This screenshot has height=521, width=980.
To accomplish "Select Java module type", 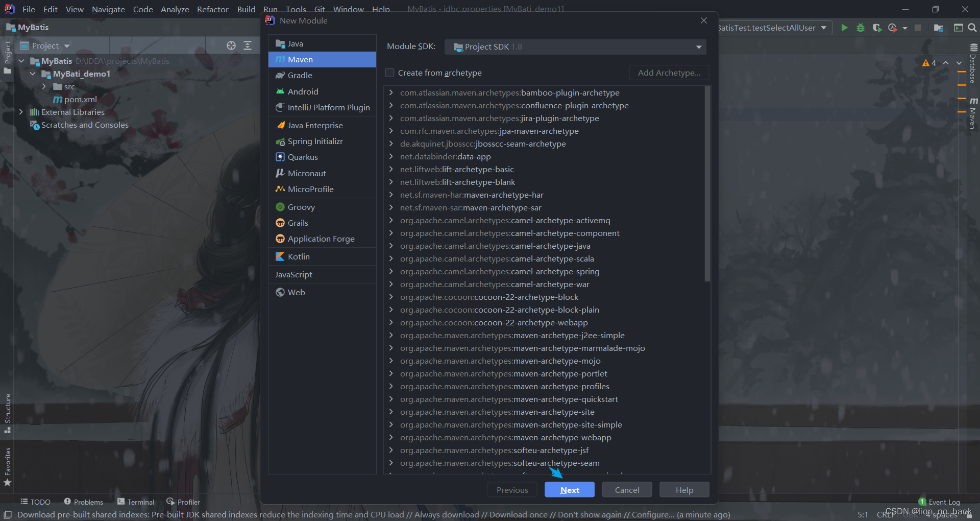I will [x=322, y=43].
